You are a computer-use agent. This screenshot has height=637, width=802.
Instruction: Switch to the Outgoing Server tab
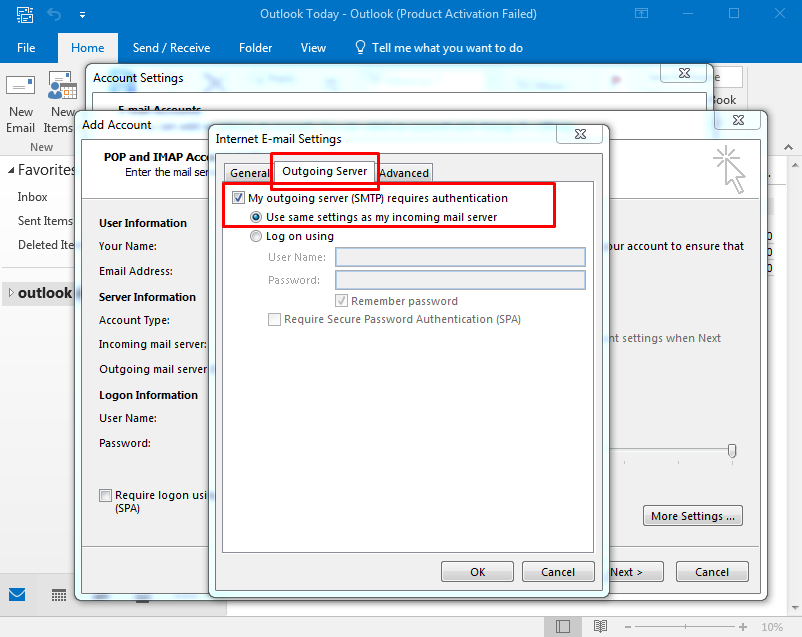pos(325,171)
